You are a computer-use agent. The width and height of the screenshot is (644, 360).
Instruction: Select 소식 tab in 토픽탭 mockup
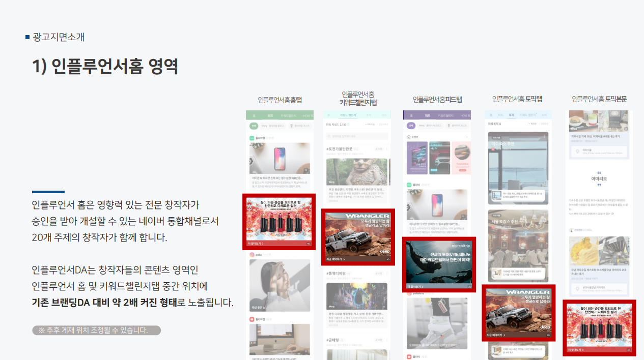(x=544, y=115)
